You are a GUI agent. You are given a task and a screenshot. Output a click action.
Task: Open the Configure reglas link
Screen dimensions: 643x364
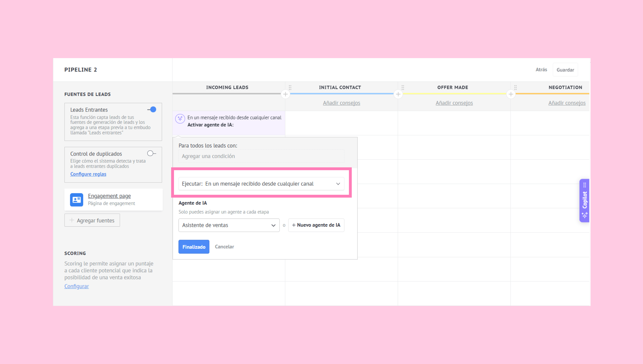coord(88,174)
